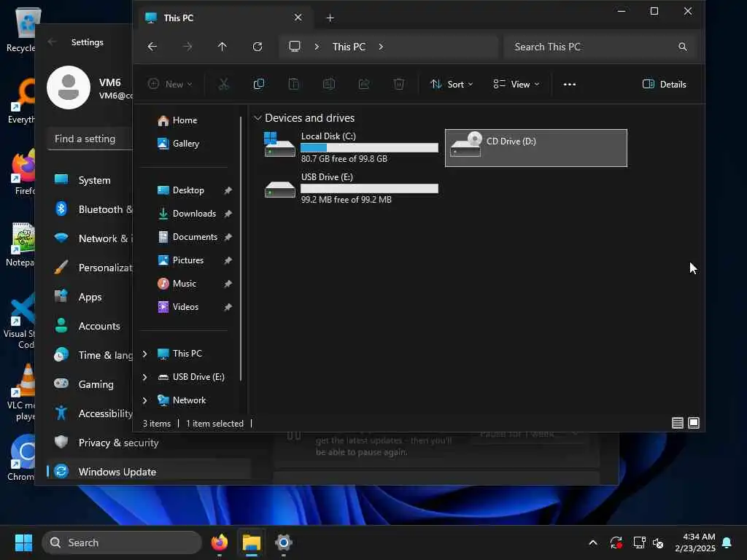This screenshot has height=560, width=747.
Task: Click the Share toolbar icon
Action: [364, 85]
